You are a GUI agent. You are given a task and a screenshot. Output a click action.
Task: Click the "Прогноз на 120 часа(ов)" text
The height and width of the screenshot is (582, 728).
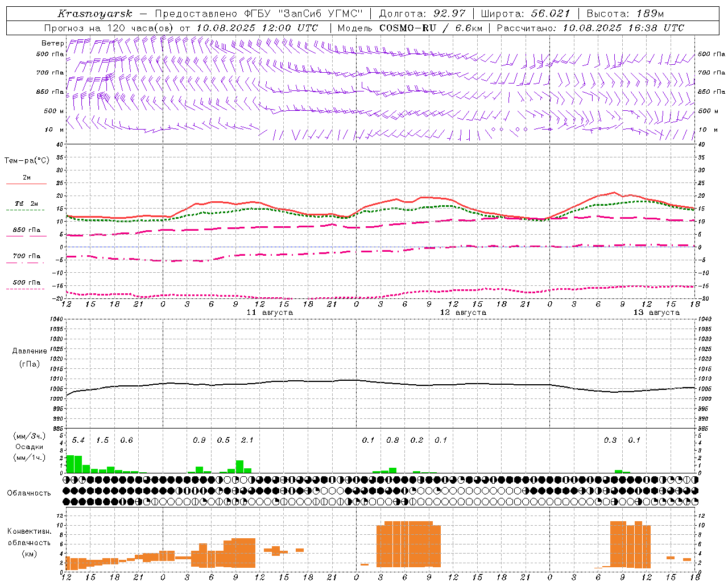pos(110,28)
